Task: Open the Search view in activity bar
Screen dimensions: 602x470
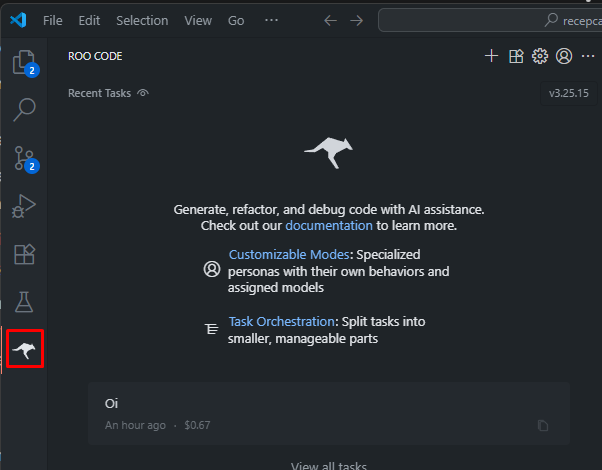Action: [x=23, y=110]
